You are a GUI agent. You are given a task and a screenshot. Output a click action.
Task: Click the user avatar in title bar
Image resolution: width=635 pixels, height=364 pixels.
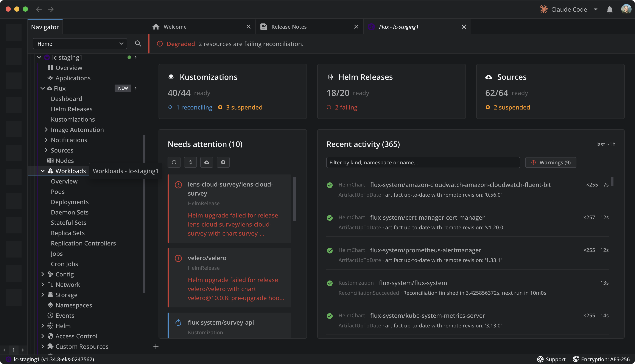coord(626,9)
